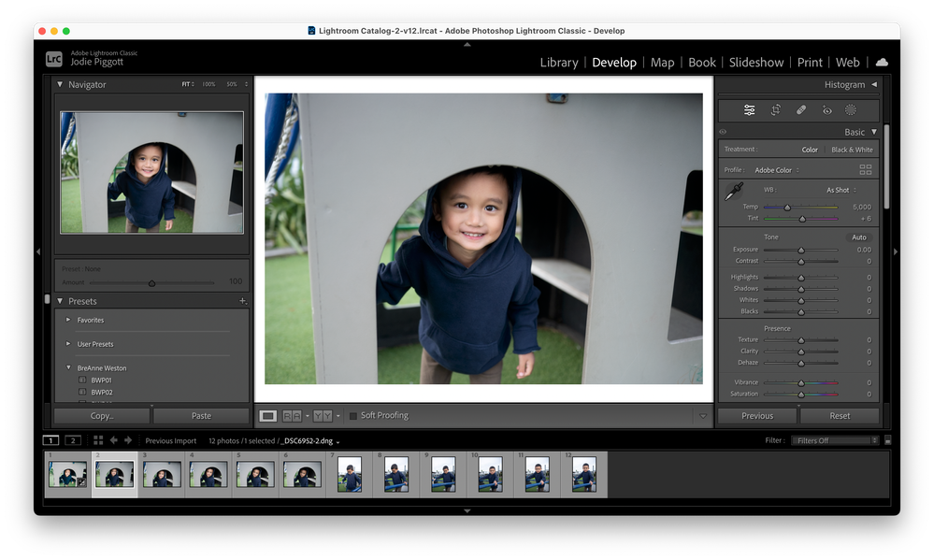This screenshot has height=560, width=934.
Task: Switch to the Library module
Action: tap(558, 63)
